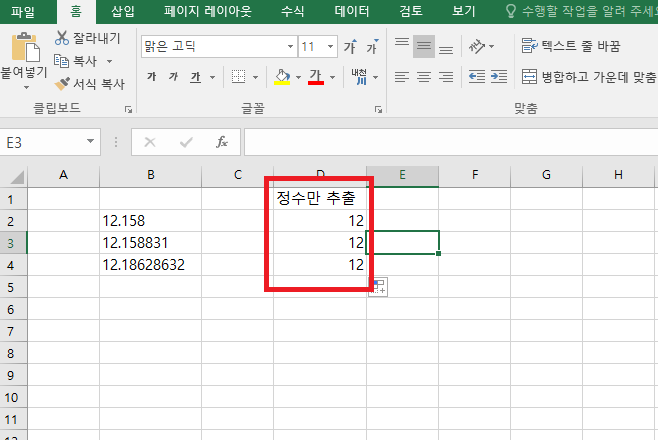The width and height of the screenshot is (658, 440).
Task: Apply yellow fill color bucket
Action: pyautogui.click(x=282, y=77)
